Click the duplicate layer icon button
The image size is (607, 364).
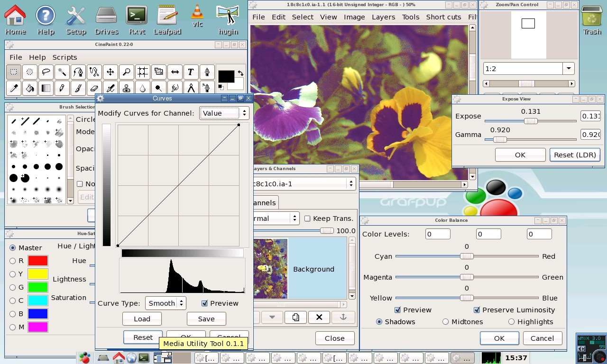coord(296,317)
